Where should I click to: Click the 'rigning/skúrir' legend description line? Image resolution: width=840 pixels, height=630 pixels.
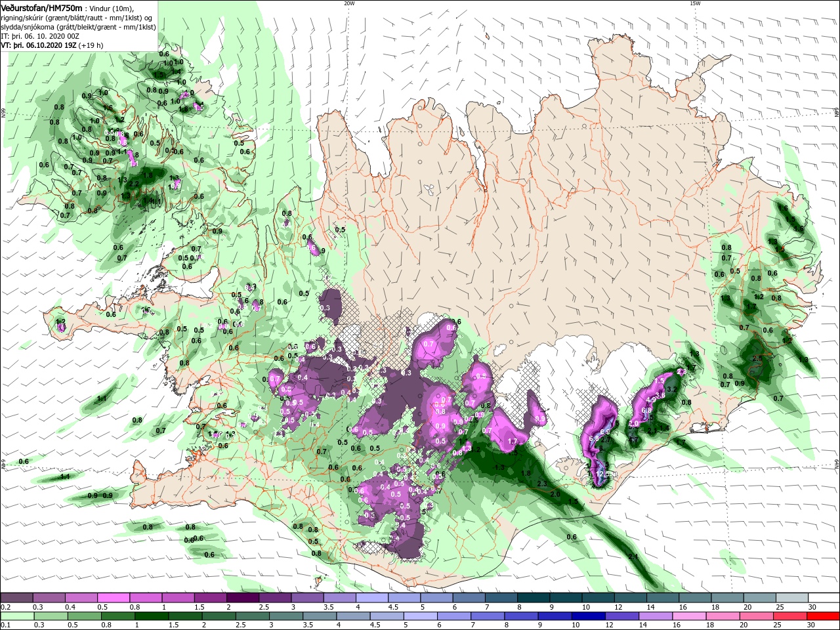(76, 18)
